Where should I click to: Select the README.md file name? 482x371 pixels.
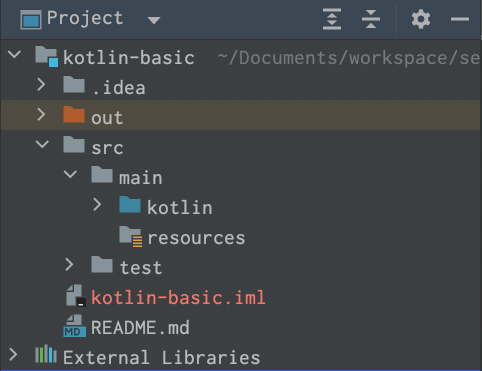(140, 327)
